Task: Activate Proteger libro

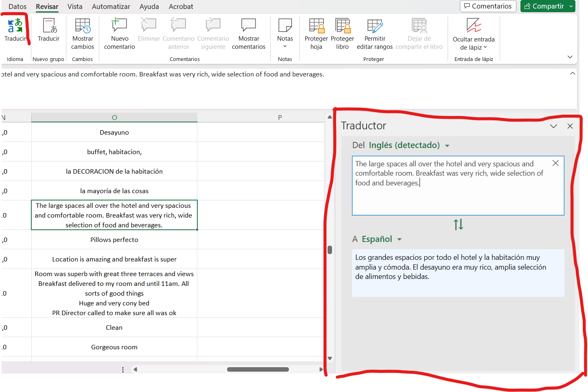Action: tap(342, 33)
